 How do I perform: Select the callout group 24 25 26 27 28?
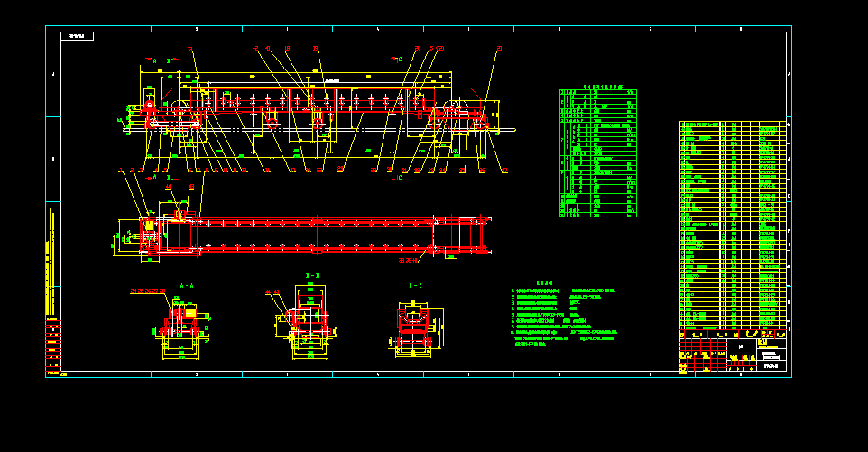[148, 291]
